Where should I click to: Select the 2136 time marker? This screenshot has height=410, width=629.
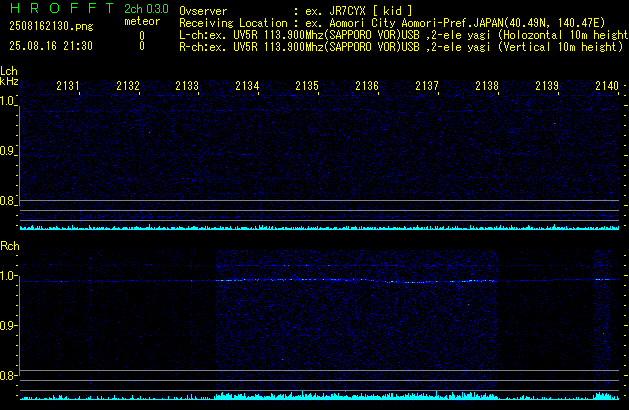(367, 86)
